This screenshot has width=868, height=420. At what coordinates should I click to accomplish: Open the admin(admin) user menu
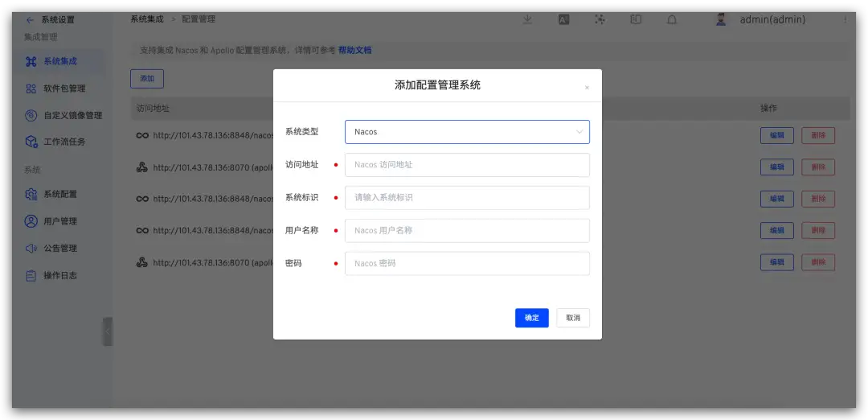[772, 20]
